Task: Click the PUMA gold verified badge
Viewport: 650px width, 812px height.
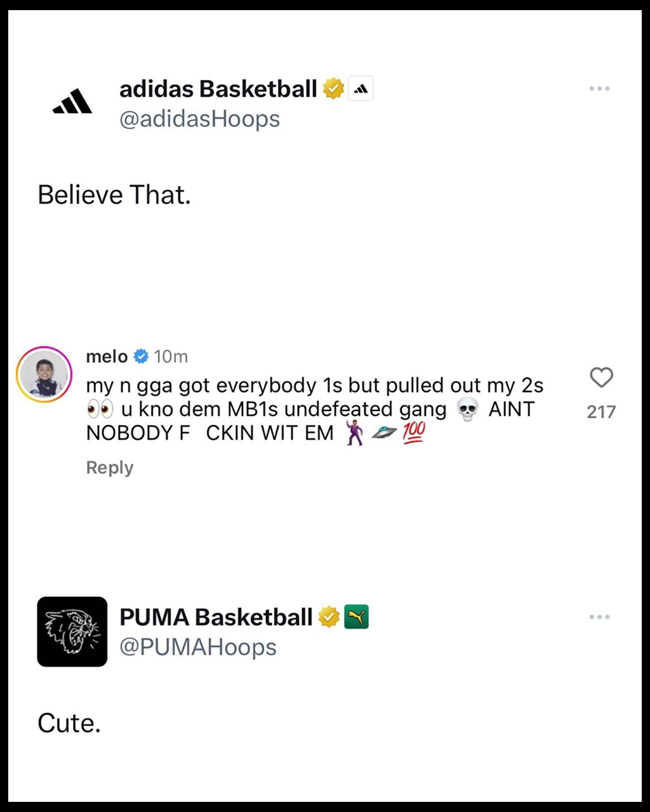Action: pyautogui.click(x=329, y=617)
